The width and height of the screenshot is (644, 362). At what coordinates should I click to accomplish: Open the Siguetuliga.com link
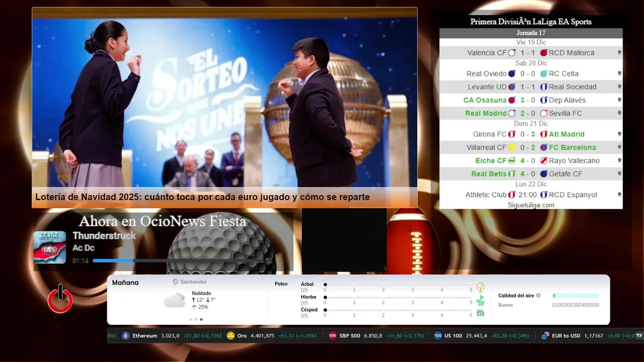[531, 205]
